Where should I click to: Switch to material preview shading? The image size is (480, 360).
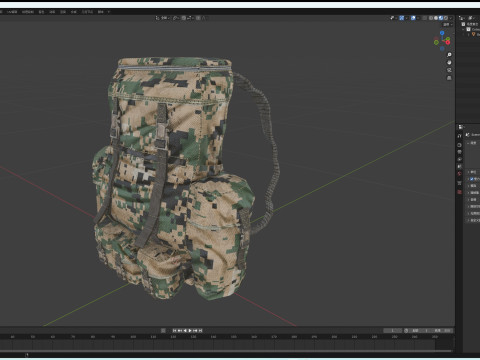click(441, 18)
